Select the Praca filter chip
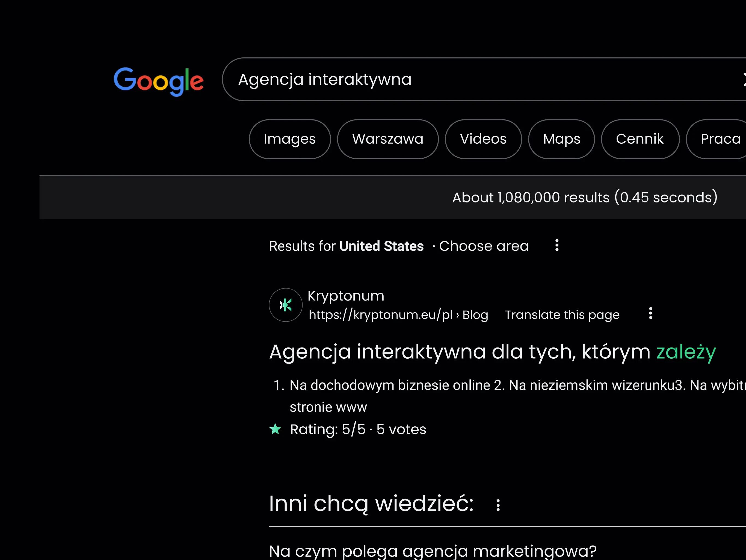Screen dimensions: 746x560 coord(720,139)
